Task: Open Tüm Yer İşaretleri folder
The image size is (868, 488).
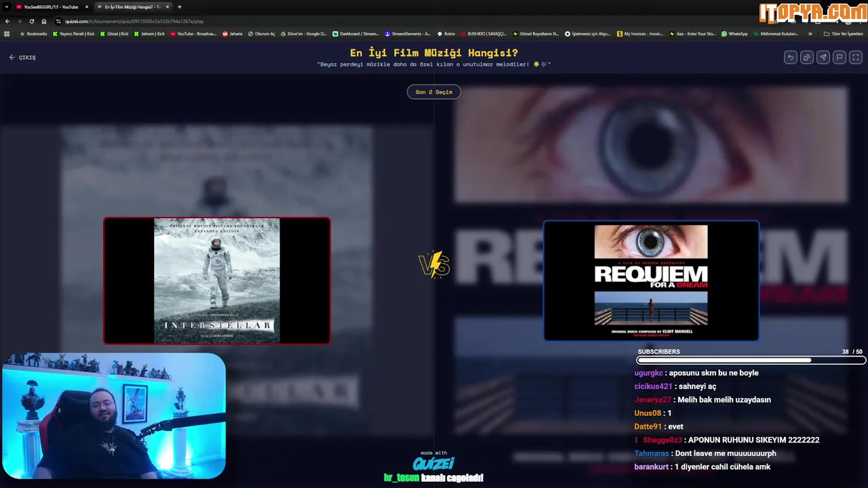Action: (844, 33)
